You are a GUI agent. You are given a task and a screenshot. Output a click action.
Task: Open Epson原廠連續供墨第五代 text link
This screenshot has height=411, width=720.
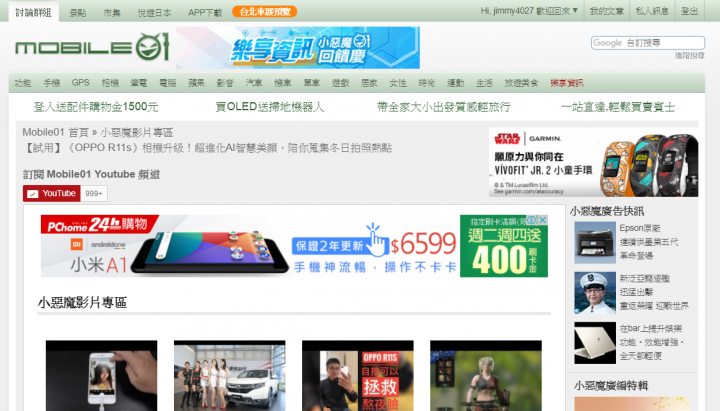click(x=649, y=242)
